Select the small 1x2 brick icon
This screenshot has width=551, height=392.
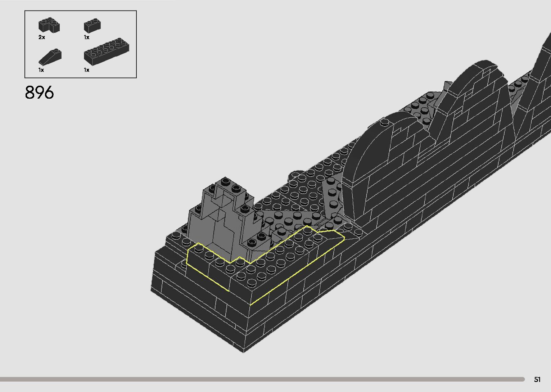click(92, 25)
